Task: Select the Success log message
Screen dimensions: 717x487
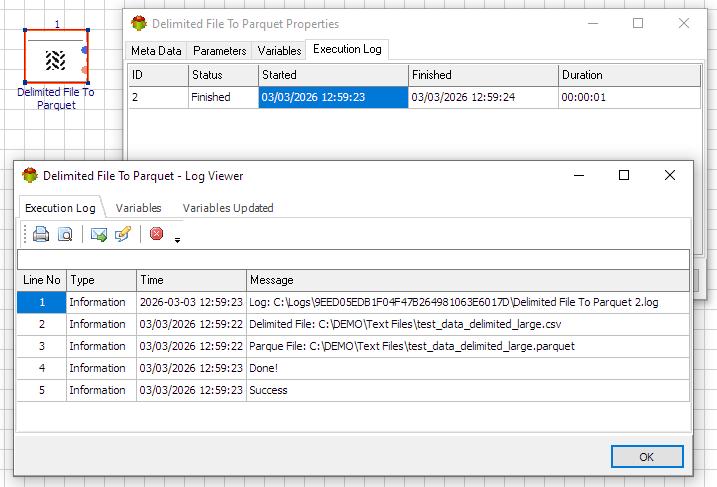Action: [468, 390]
